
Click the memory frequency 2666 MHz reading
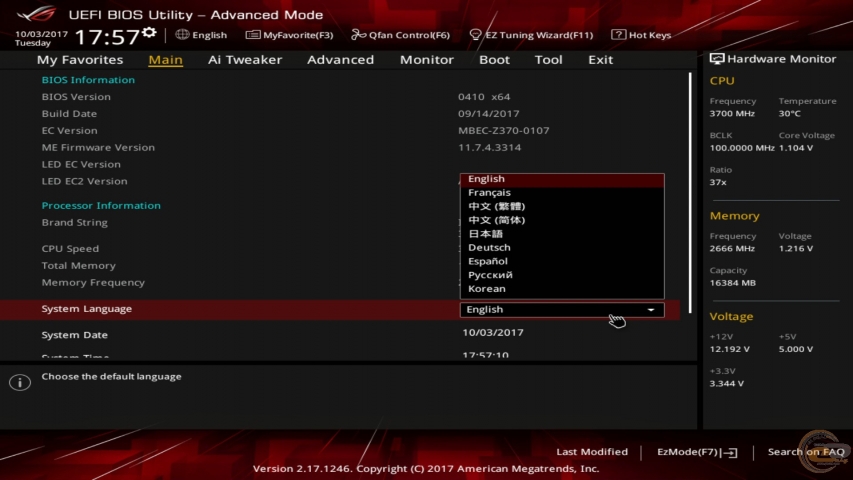pyautogui.click(x=732, y=249)
